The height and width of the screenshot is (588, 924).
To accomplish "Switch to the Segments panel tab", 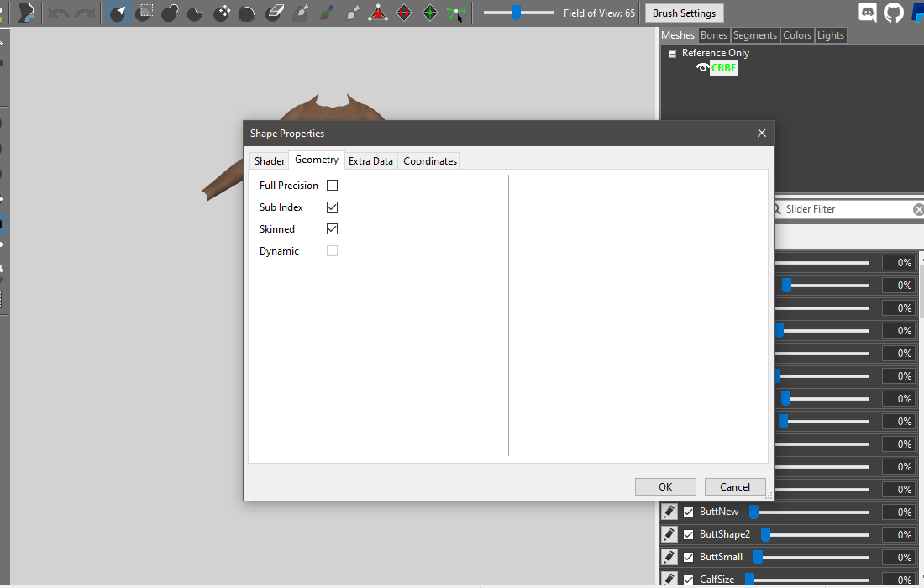I will coord(755,35).
